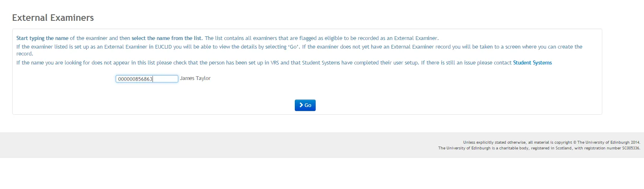Click 'The University of Edinburgh 2014' text
Image resolution: width=644 pixels, height=189 pixels.
click(x=608, y=142)
